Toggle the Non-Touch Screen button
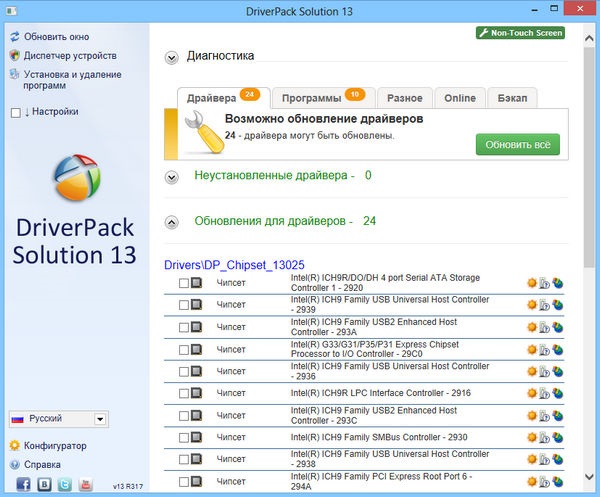Viewport: 600px width, 497px height. click(521, 33)
